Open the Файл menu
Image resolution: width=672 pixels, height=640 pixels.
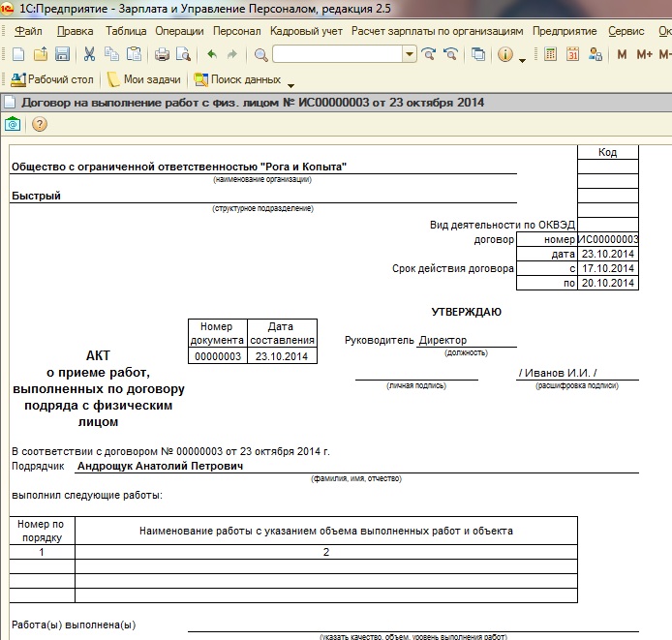(29, 31)
